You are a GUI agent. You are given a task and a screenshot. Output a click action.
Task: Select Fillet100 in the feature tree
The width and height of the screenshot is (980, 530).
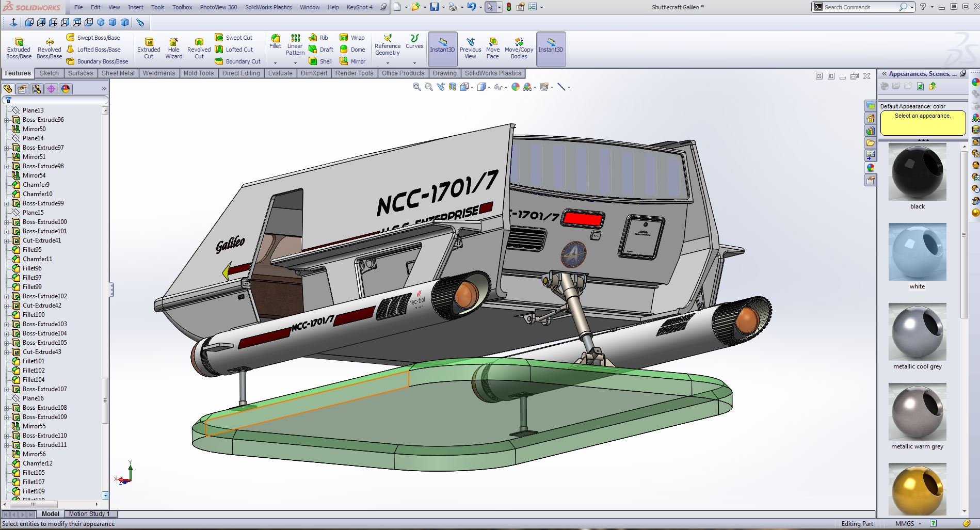click(34, 315)
